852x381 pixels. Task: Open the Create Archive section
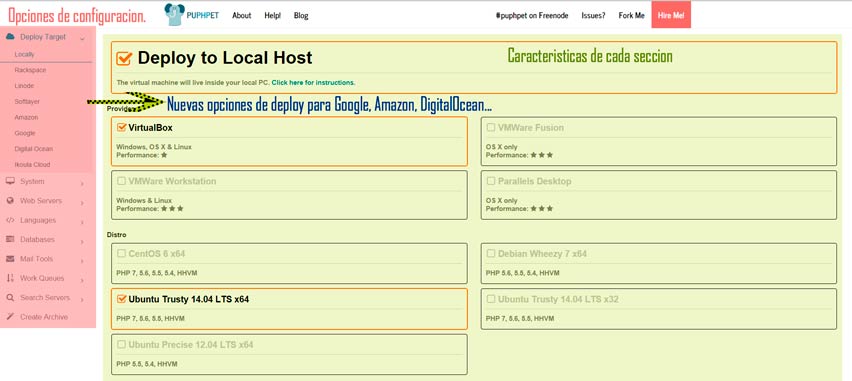point(44,317)
